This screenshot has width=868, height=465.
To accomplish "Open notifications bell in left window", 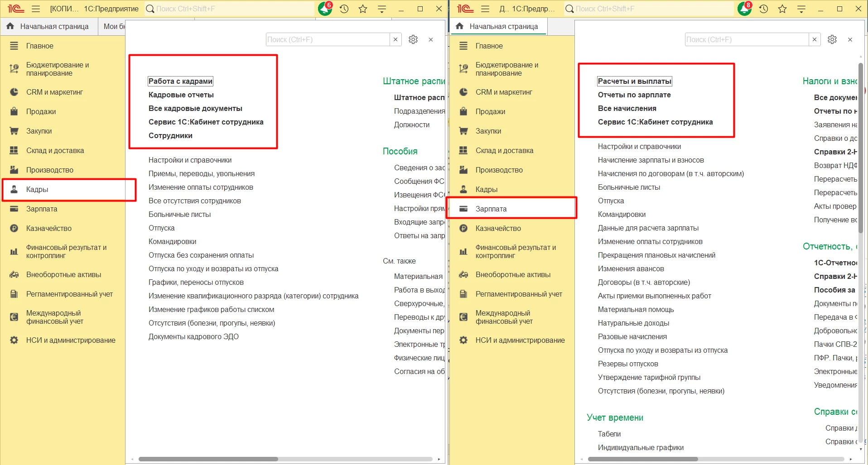I will pos(325,9).
